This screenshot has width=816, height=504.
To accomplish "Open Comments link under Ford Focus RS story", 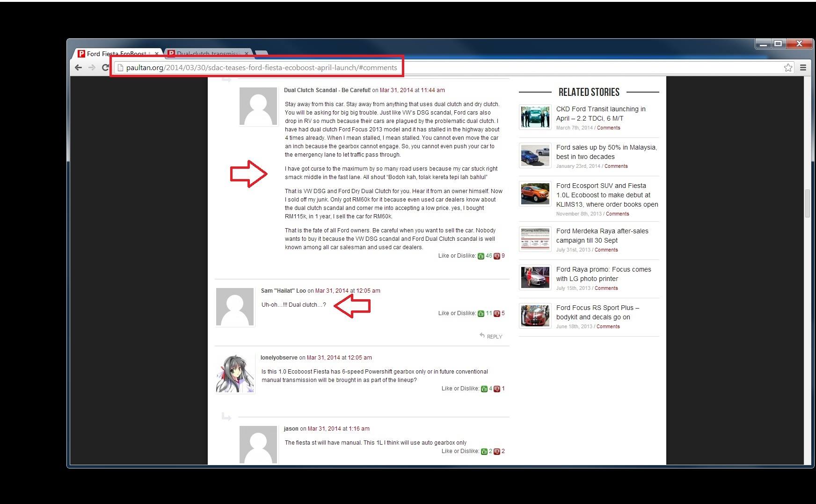I will coord(608,327).
